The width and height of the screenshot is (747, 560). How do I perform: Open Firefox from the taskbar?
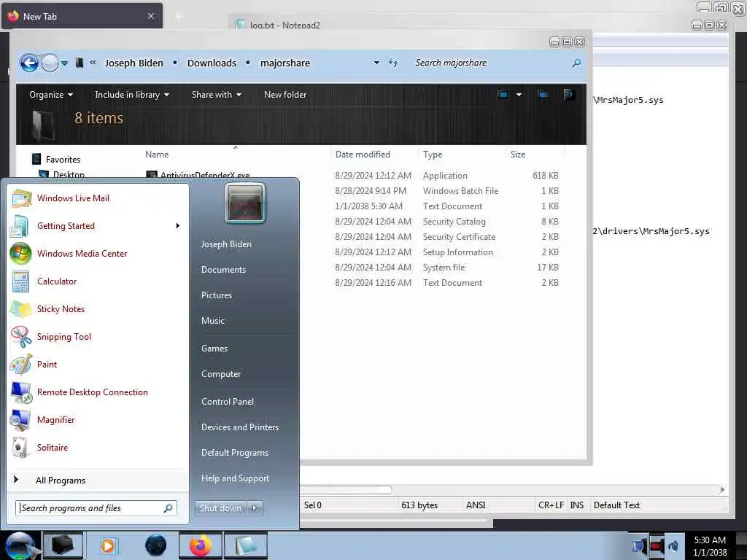tap(200, 545)
